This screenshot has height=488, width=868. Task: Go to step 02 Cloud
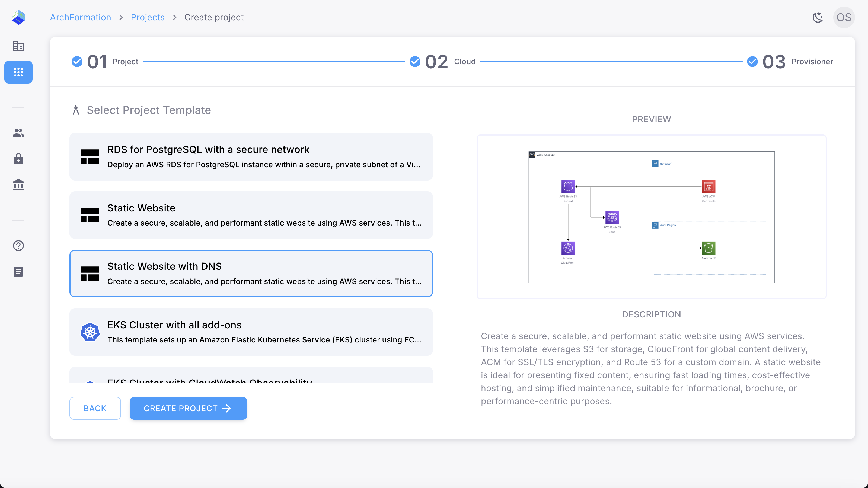(x=443, y=62)
